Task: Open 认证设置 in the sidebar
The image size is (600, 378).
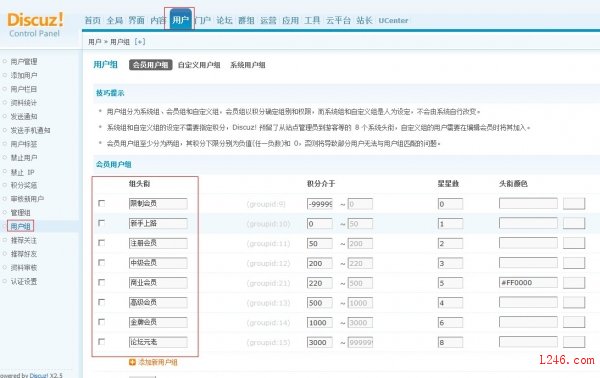Action: click(24, 282)
